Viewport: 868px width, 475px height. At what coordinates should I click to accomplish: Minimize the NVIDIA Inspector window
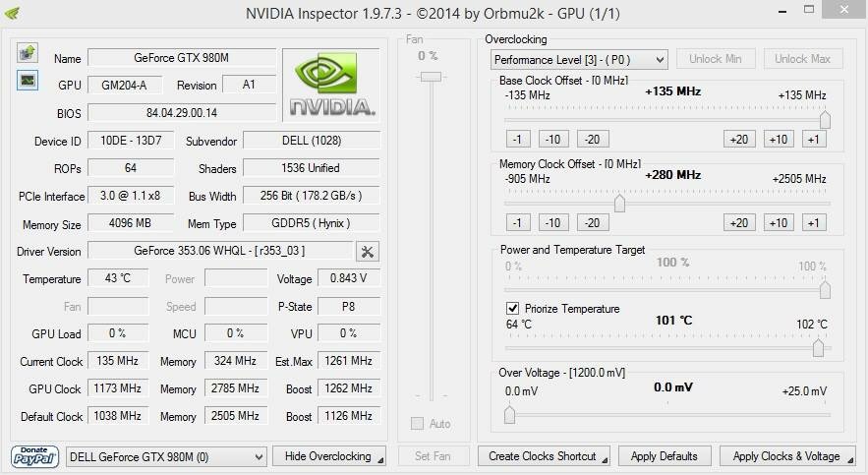[782, 11]
